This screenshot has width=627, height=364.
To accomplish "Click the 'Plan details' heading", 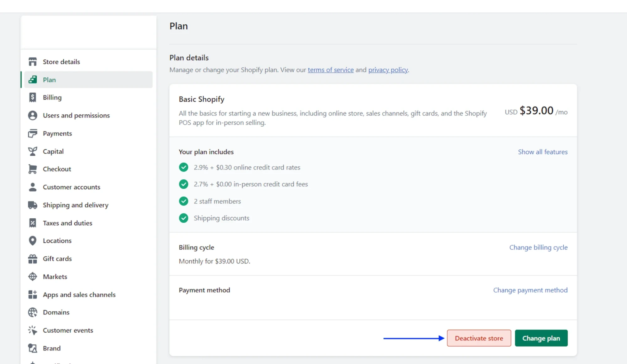I will (189, 58).
